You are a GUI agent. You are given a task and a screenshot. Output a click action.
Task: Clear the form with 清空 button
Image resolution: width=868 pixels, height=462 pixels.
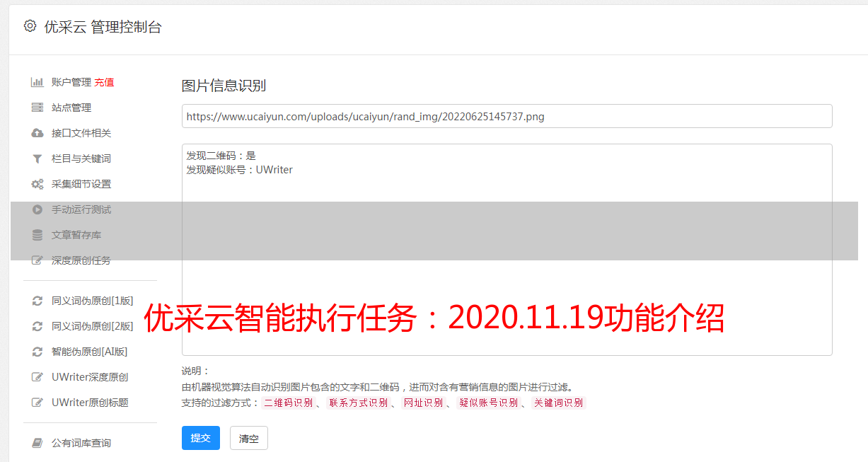(249, 438)
